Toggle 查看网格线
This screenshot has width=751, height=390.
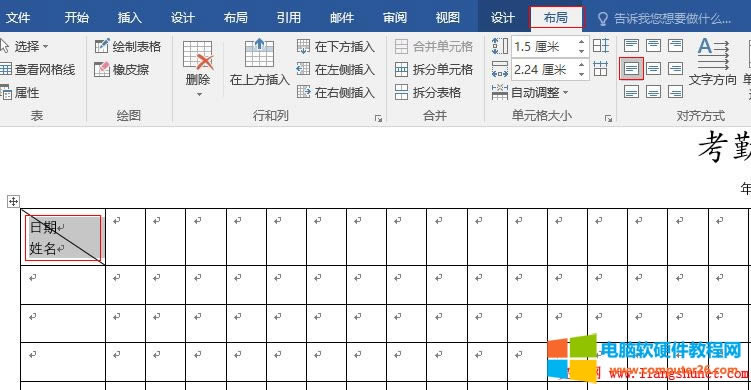point(38,70)
